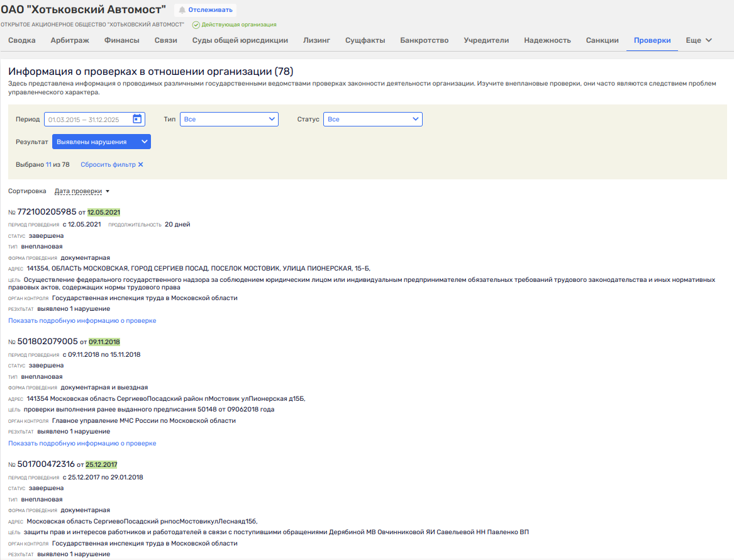Screen dimensions: 734x560
Task: Open the calendar icon in the Период field
Action: tap(137, 119)
